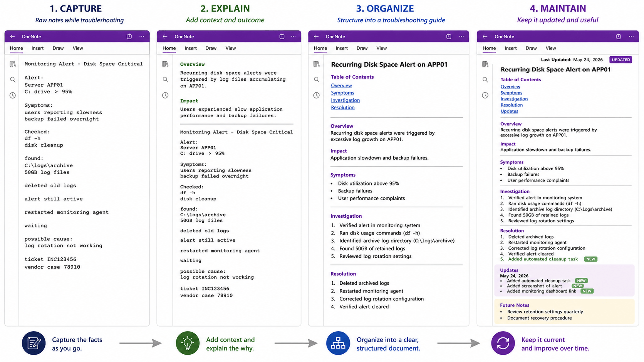644x362 pixels.
Task: Share the page from the Maintain window
Action: tap(619, 37)
